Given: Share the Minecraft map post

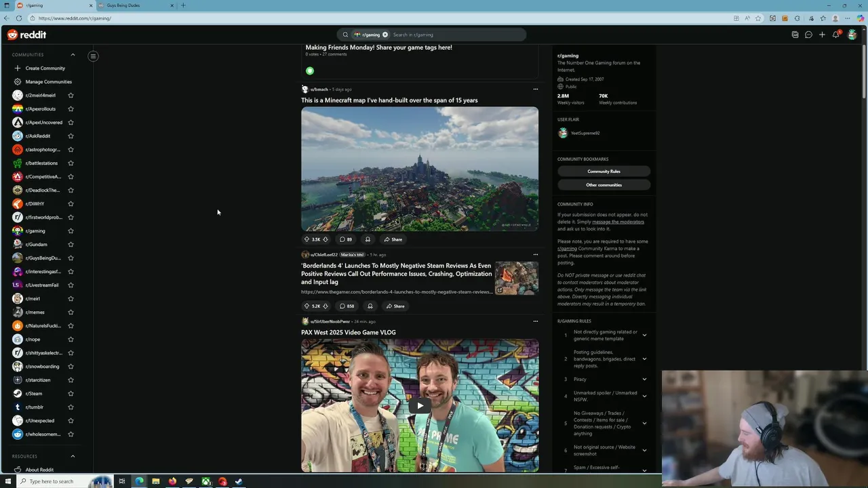Looking at the screenshot, I should 393,239.
